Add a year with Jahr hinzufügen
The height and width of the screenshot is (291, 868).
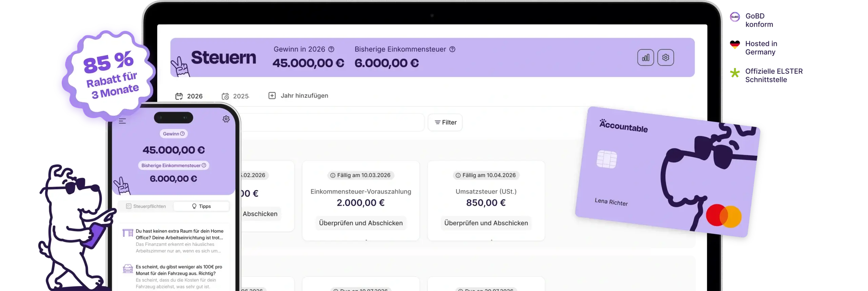(x=298, y=96)
